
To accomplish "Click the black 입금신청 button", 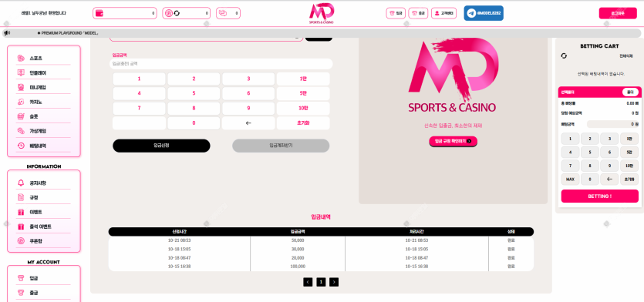I will [161, 146].
